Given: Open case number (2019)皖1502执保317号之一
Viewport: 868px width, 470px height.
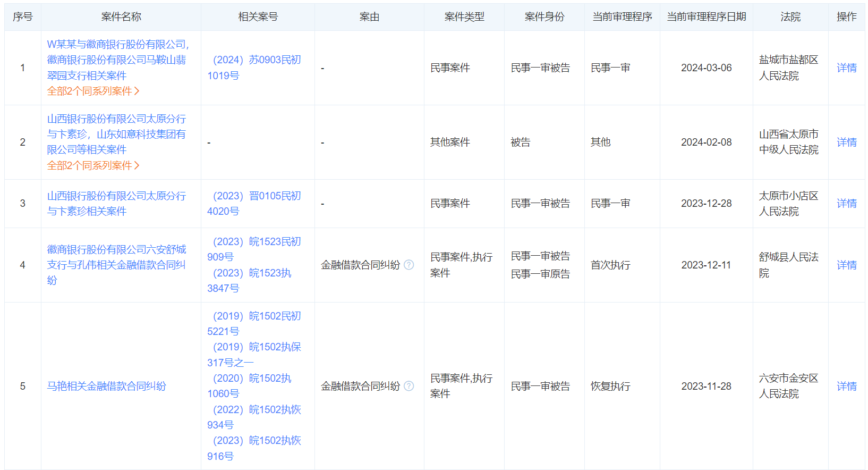Looking at the screenshot, I should click(254, 355).
